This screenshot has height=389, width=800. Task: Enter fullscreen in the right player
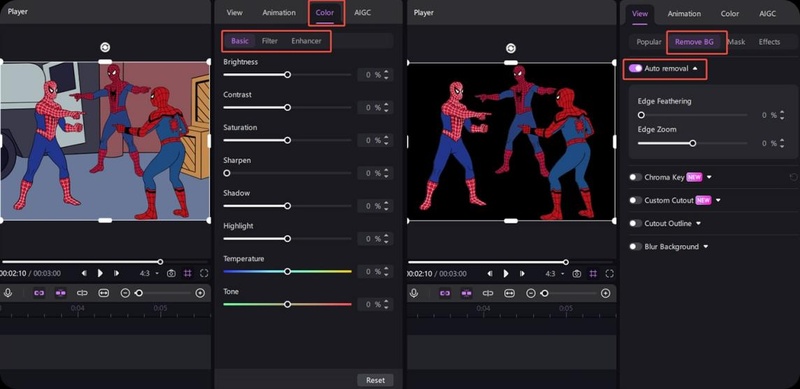pos(610,274)
